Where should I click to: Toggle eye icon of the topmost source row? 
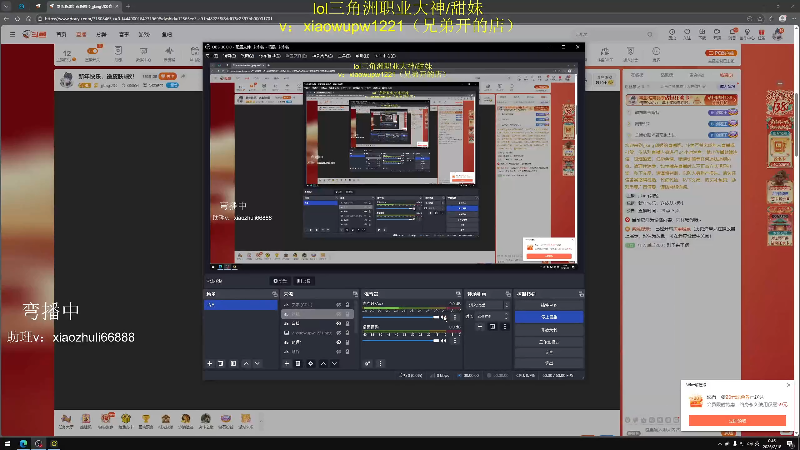(x=338, y=305)
